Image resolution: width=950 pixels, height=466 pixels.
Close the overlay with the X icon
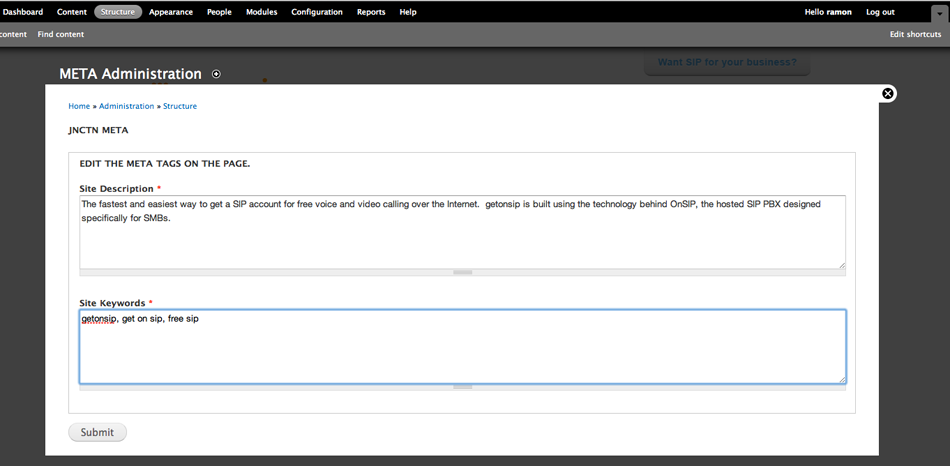point(888,94)
